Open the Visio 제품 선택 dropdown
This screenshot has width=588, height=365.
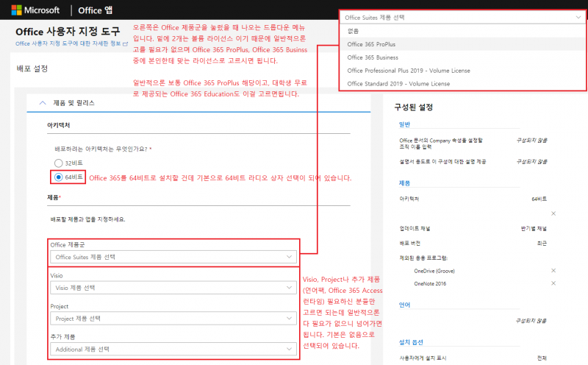(x=173, y=288)
